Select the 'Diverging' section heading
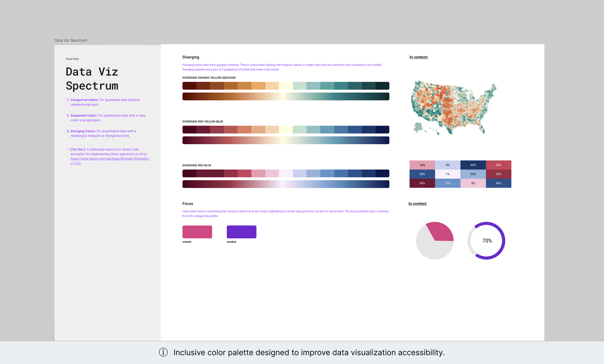604x364 pixels. (191, 57)
